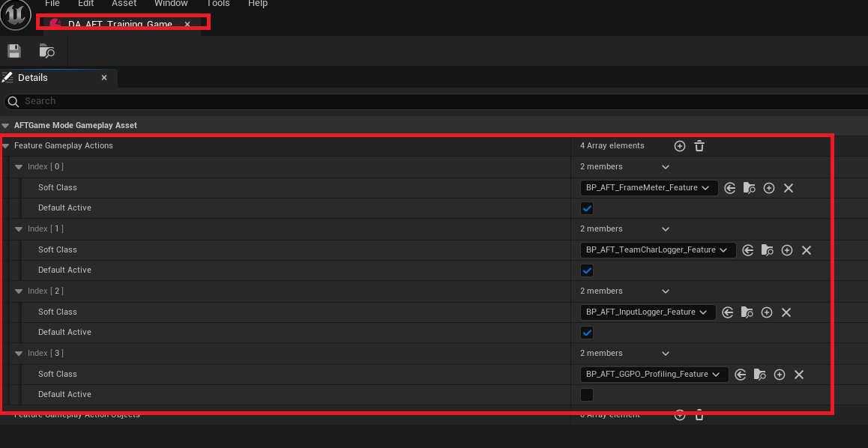Save the DA_AFT_Training_Game asset
The image size is (868, 448).
[x=13, y=50]
